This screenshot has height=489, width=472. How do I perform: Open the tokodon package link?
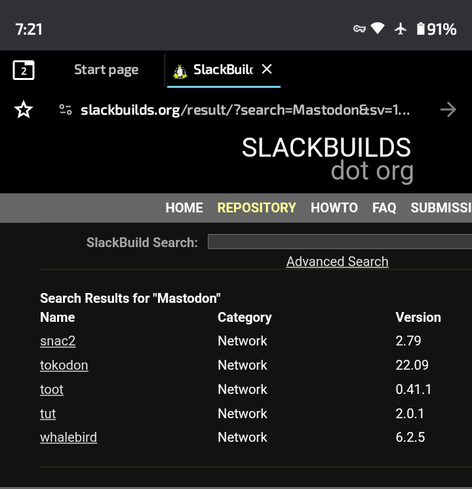point(64,365)
